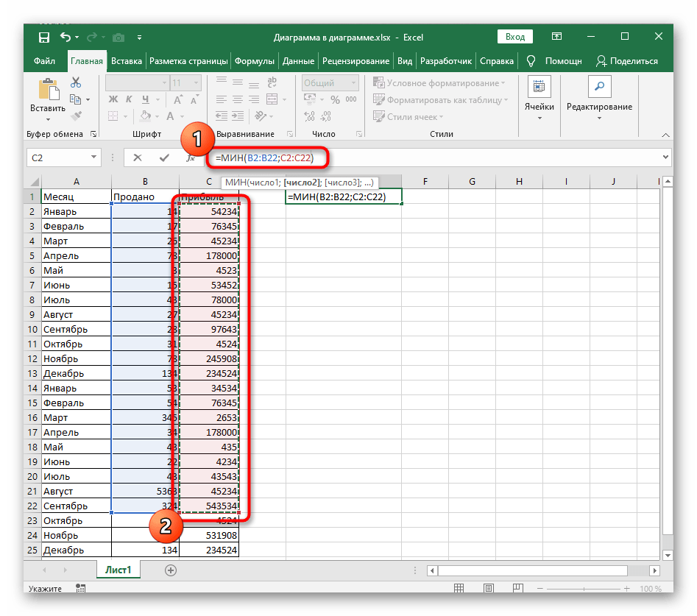
Task: Click the Copy icon
Action: 76,99
